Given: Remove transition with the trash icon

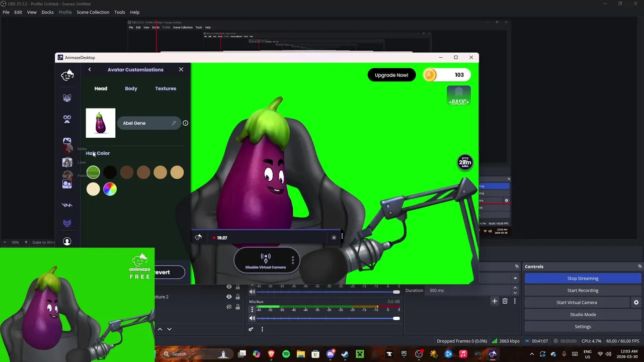Looking at the screenshot, I should (505, 301).
